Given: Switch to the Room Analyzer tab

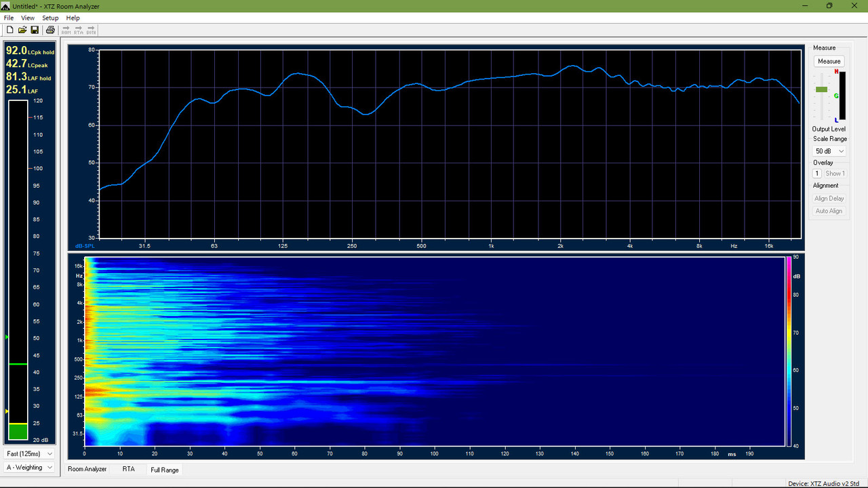Looking at the screenshot, I should 87,469.
